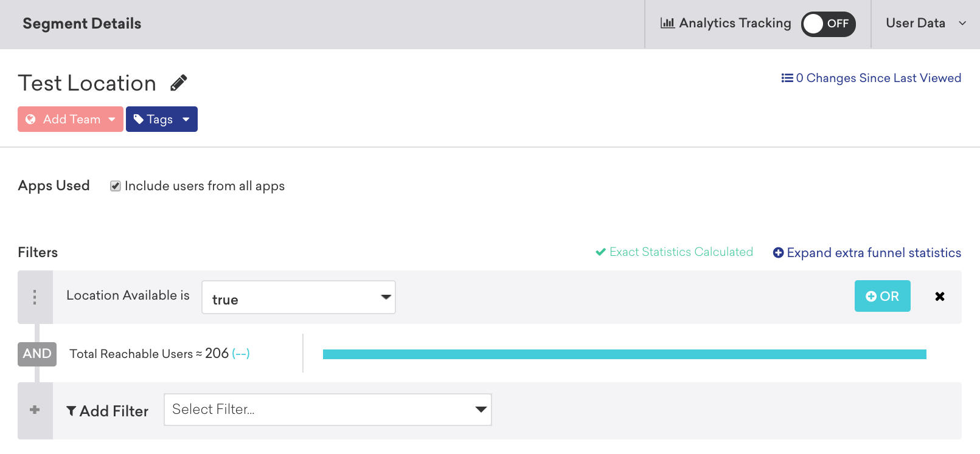This screenshot has height=454, width=980.
Task: Open Location Available value dropdown
Action: 299,297
